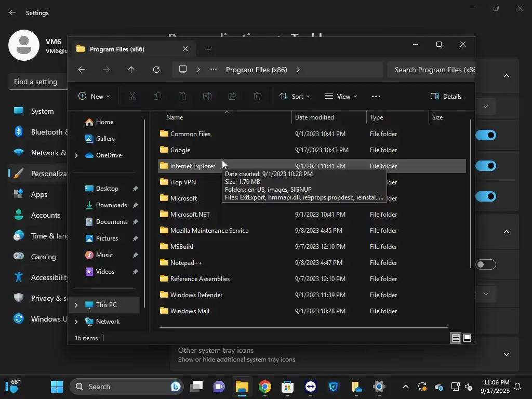Open the Settings gear taskbar icon
532x399 pixels.
click(379, 387)
